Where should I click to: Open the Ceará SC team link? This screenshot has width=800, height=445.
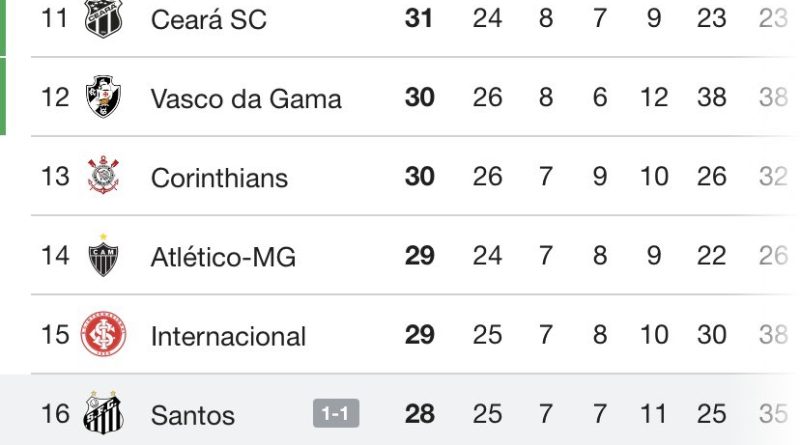(x=208, y=19)
